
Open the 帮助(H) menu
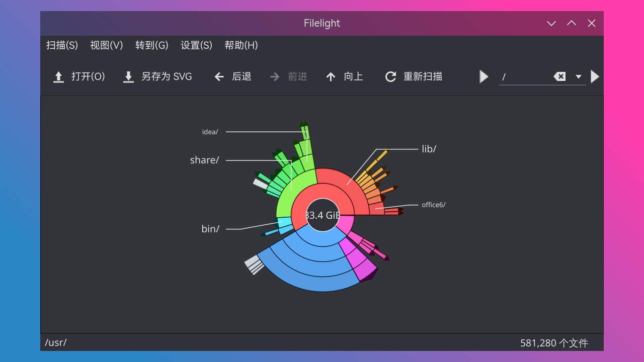click(x=241, y=45)
